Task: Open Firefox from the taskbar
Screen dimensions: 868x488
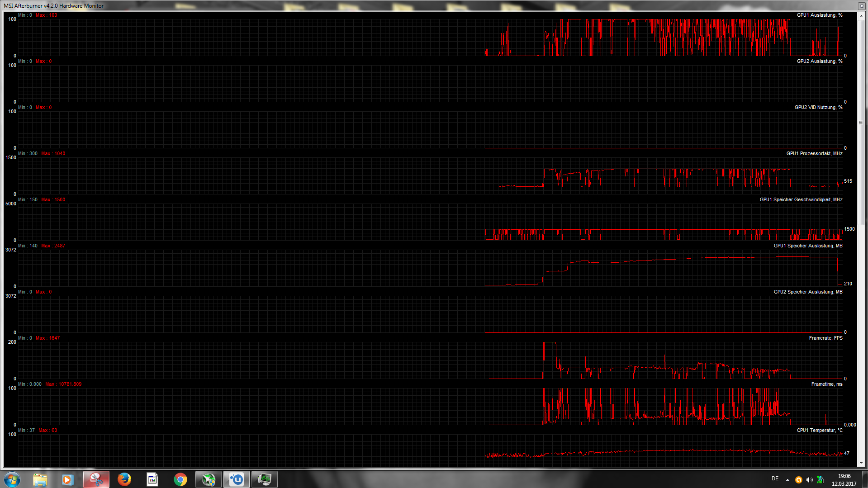Action: coord(124,479)
